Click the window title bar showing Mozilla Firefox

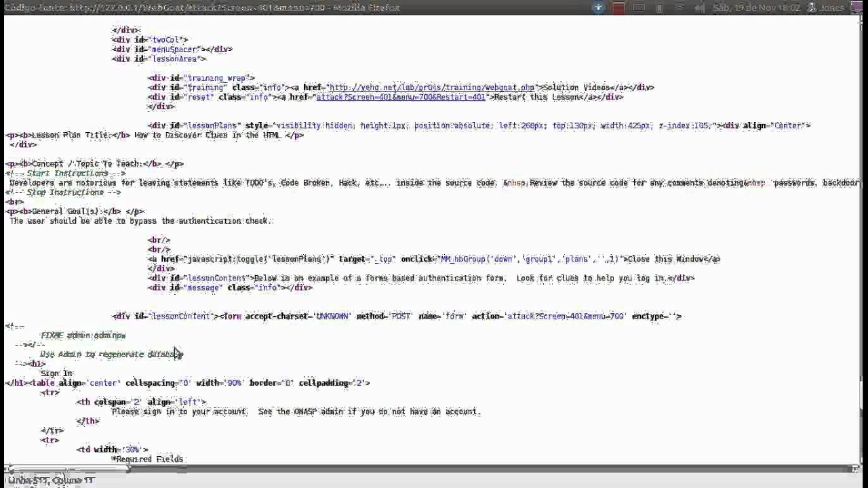(203, 7)
